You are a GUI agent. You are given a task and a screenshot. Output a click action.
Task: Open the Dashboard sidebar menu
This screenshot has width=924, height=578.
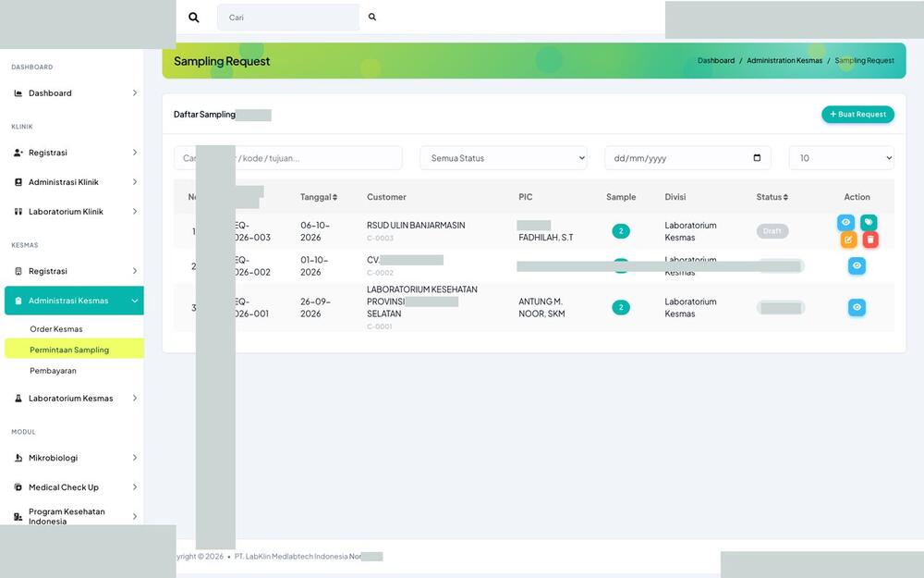[74, 93]
